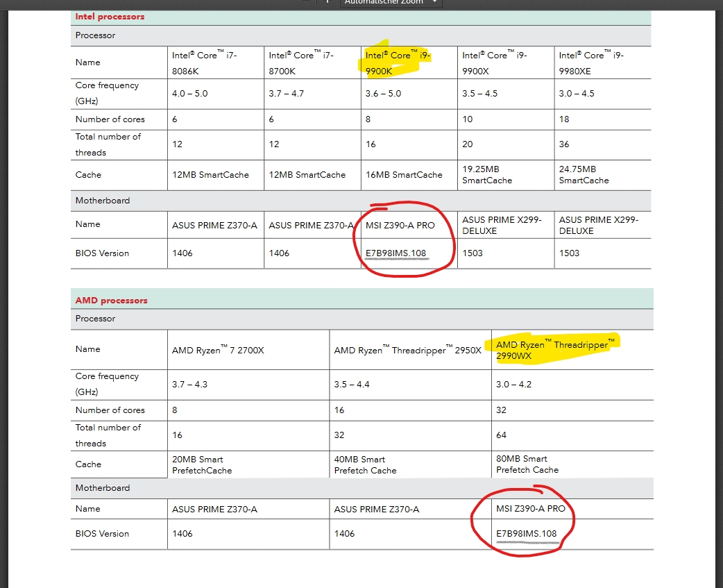This screenshot has height=588, width=723.
Task: Click 'MSI Z390-A PRO' in the Intel table
Action: pyautogui.click(x=400, y=226)
